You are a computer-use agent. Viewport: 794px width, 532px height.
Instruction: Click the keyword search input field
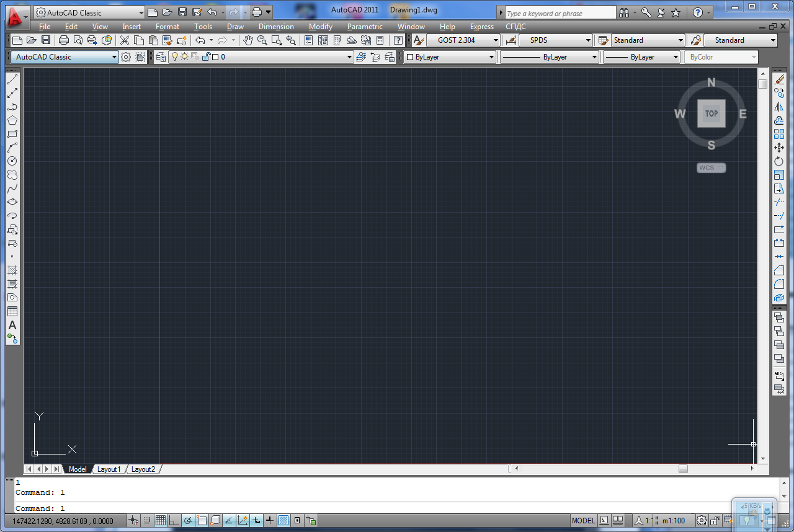click(560, 13)
